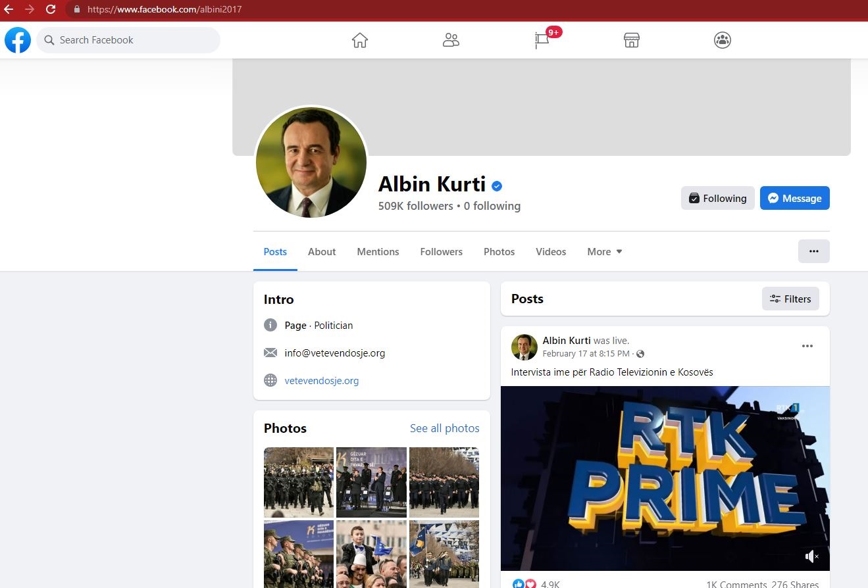Open Pages flag icon with 9+ badge
This screenshot has width=868, height=588.
click(542, 40)
